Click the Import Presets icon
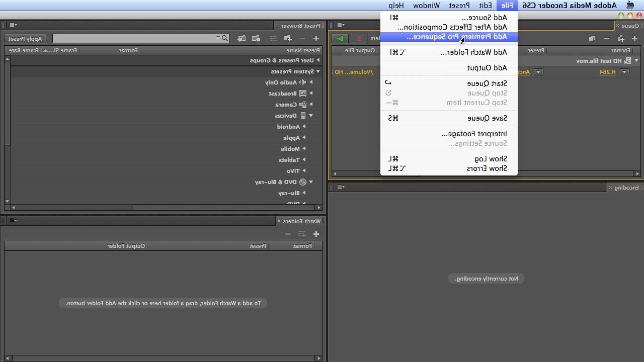 [x=256, y=38]
